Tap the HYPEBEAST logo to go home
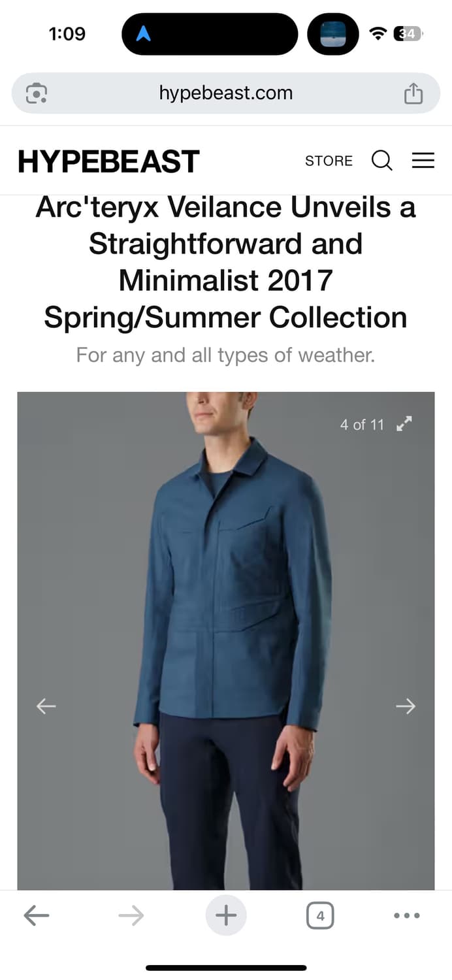Image resolution: width=452 pixels, height=980 pixels. [x=108, y=161]
